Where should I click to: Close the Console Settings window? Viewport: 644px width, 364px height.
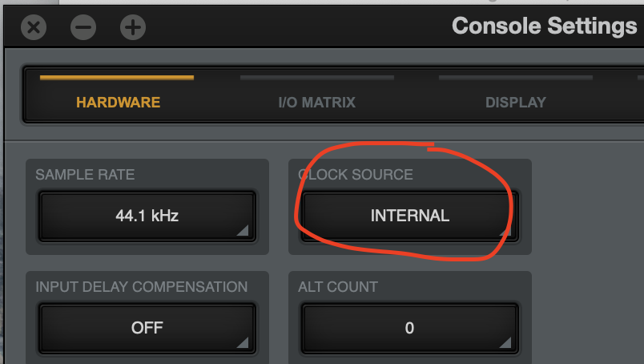click(34, 28)
